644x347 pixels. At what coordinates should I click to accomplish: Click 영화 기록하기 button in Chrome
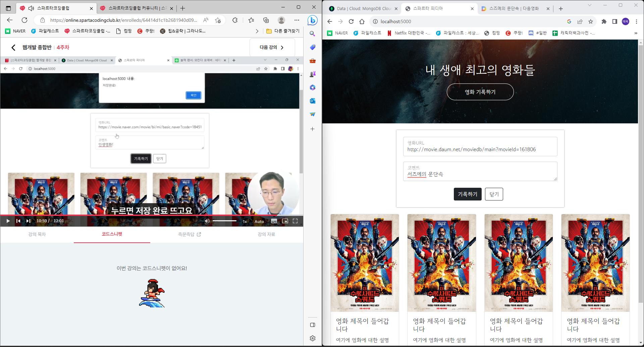coord(480,92)
